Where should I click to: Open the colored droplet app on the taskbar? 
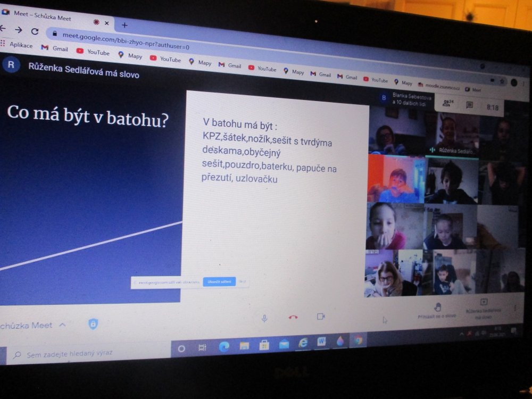[x=340, y=341]
